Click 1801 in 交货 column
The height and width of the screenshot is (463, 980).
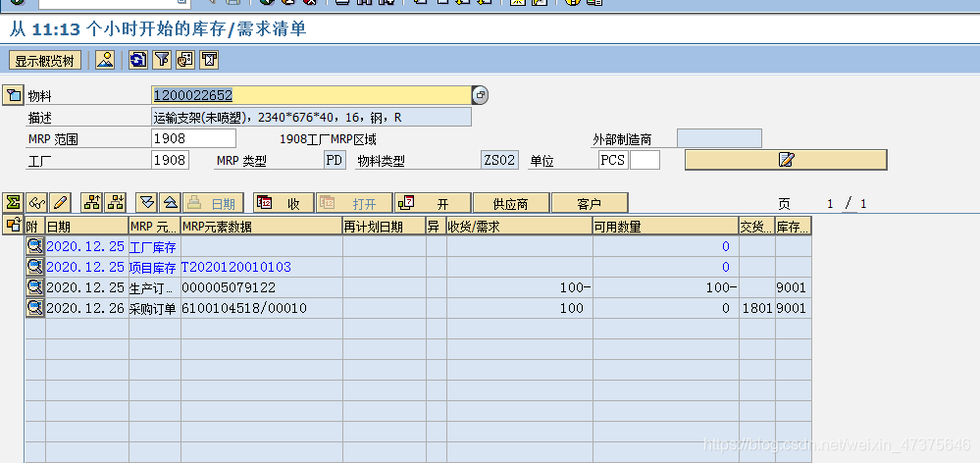(757, 308)
